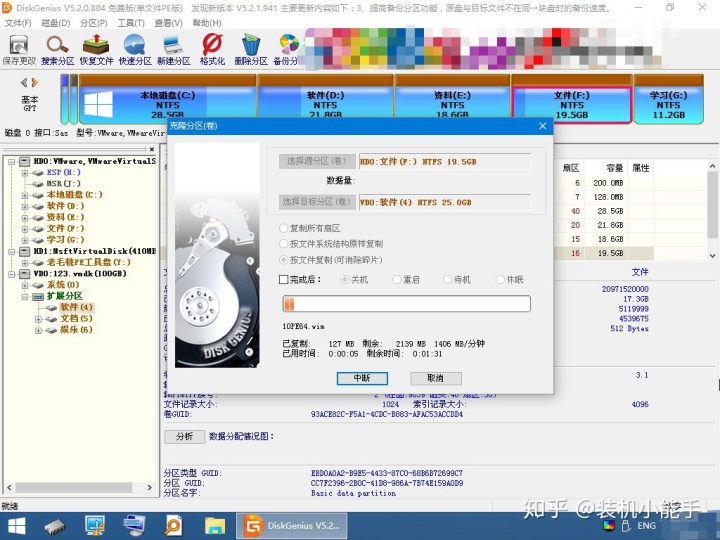
Task: Collapse the 扩展分区 tree node
Action: pyautogui.click(x=25, y=297)
